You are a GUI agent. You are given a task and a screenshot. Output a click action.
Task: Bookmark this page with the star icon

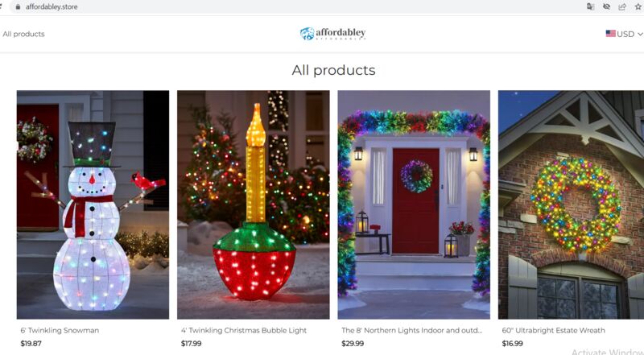pos(638,6)
